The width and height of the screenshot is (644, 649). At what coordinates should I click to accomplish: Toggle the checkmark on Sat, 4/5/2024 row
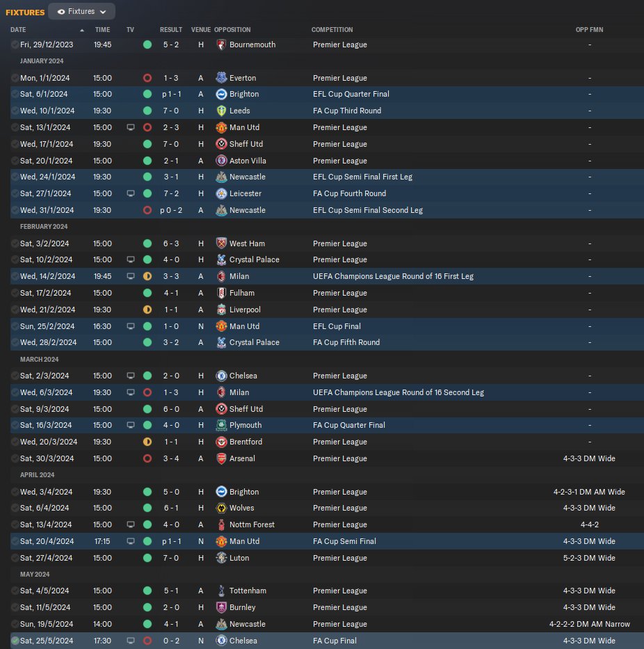click(15, 591)
